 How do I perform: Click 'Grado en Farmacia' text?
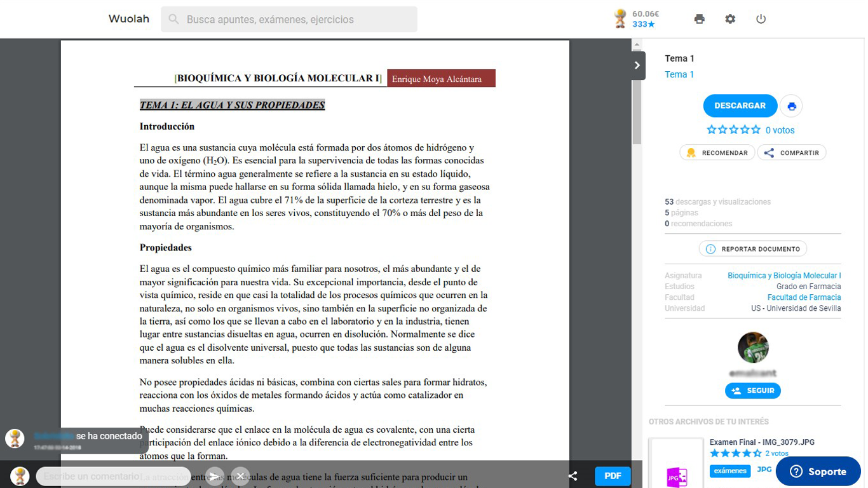809,287
